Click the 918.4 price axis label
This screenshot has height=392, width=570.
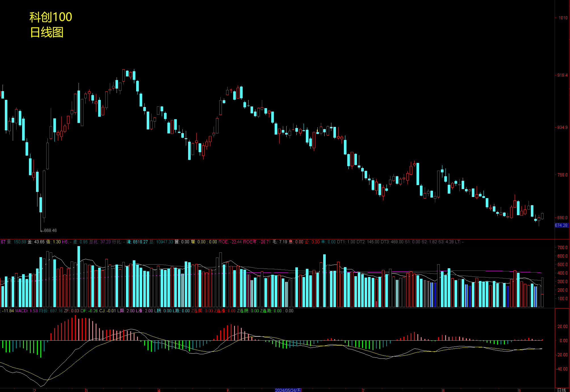coord(562,75)
